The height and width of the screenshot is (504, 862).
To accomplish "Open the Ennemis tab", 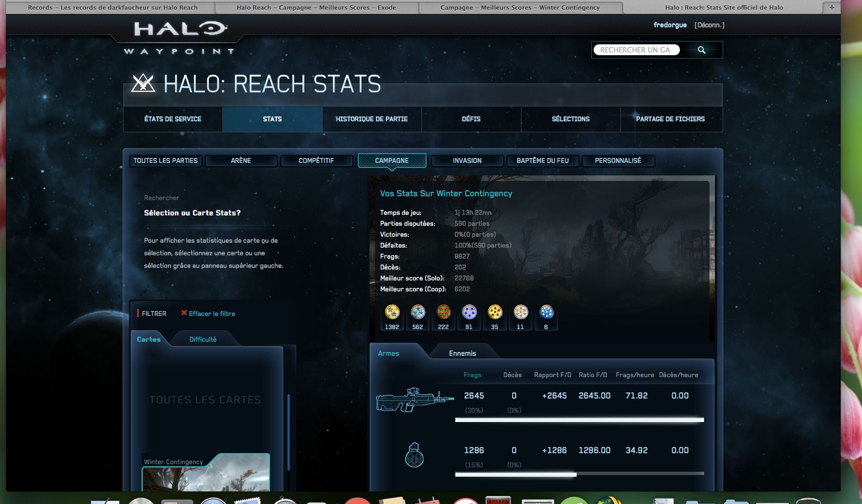I will [x=462, y=354].
